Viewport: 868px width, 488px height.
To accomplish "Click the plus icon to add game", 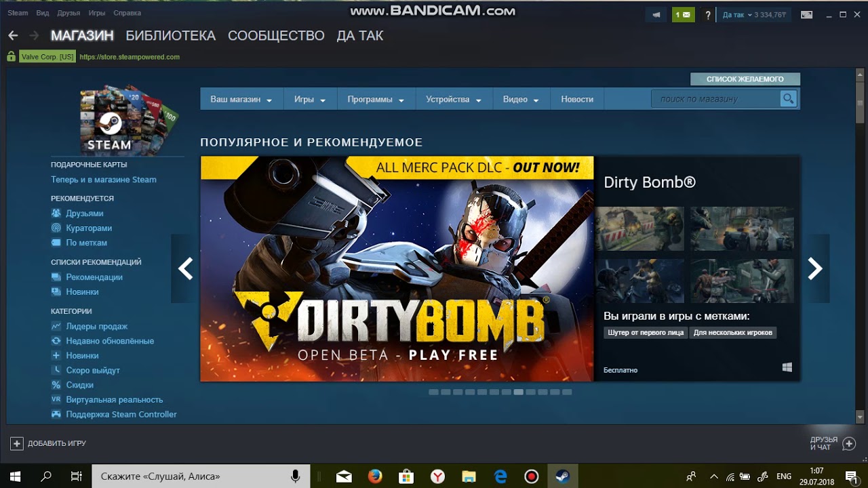I will tap(17, 443).
